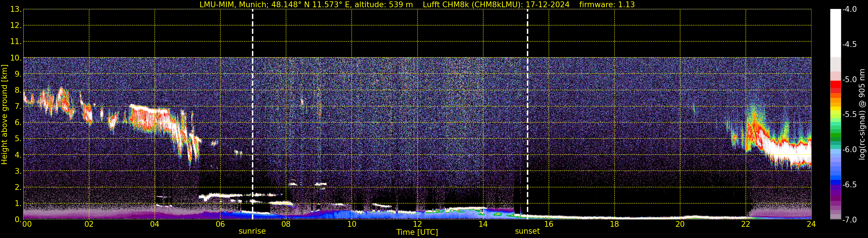This screenshot has height=238, width=868.
Task: Click the y-axis tick label '6.'
Action: (18, 123)
